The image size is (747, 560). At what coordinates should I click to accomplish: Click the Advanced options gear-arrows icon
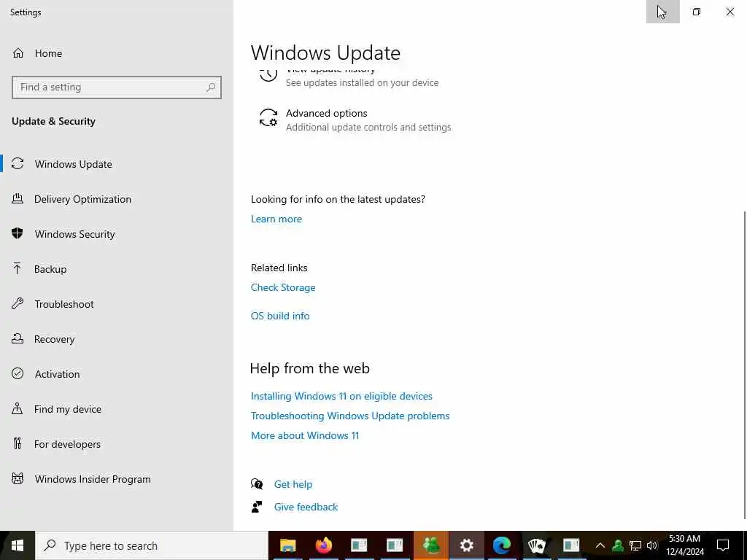[268, 117]
